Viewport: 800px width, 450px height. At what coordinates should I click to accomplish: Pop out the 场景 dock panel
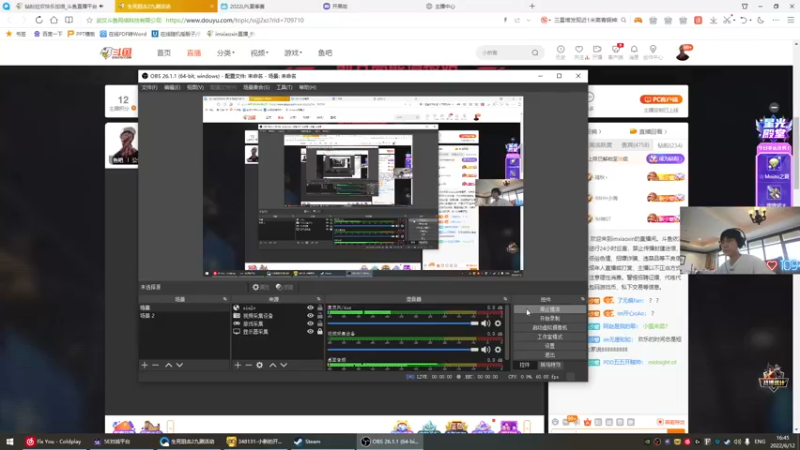[224, 299]
